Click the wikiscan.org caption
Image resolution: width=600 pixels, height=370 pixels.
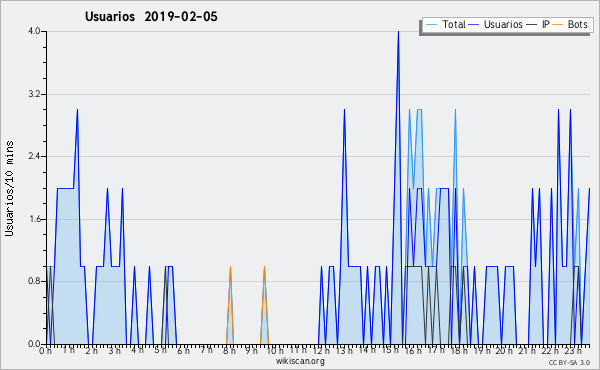300,361
